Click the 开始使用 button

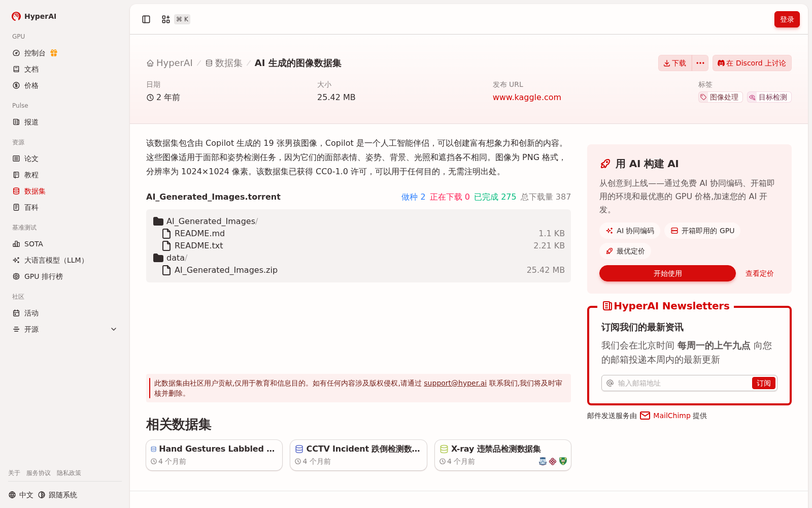click(x=667, y=273)
